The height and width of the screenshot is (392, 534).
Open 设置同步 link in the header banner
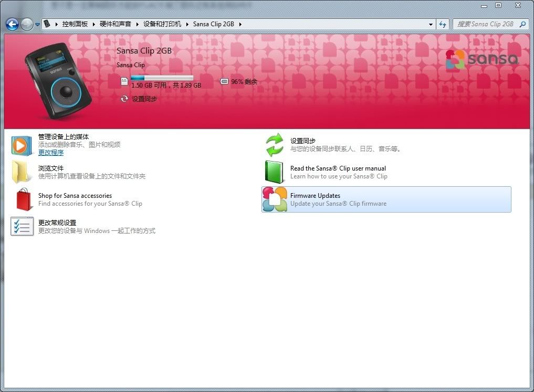pyautogui.click(x=144, y=99)
